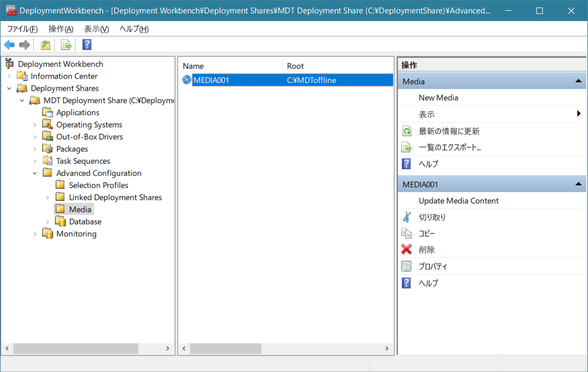Click the tree pane horizontal scrollbar thumb
Image resolution: width=588 pixels, height=372 pixels.
pyautogui.click(x=76, y=348)
